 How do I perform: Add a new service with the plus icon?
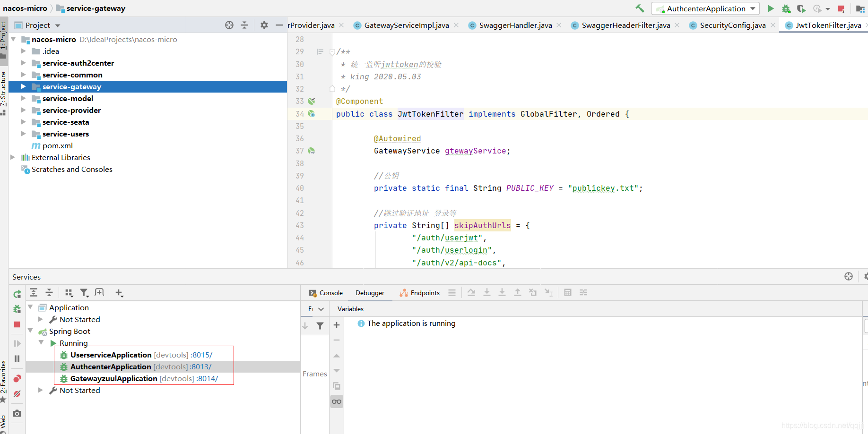(119, 293)
